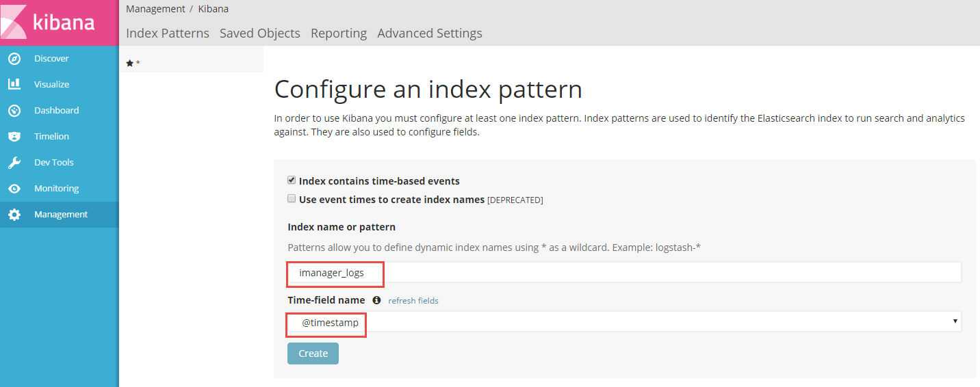
Task: Click the Visualize bar chart icon
Action: point(14,85)
